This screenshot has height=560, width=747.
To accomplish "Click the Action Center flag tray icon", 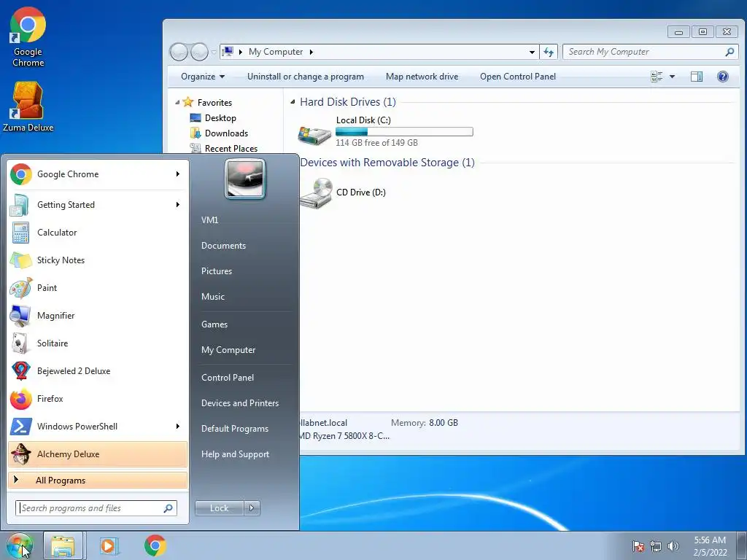I will pyautogui.click(x=638, y=545).
